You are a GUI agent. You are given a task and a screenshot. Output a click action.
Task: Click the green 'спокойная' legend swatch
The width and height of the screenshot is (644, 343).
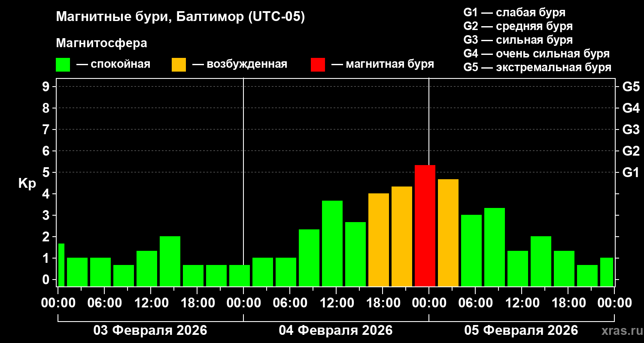coord(63,65)
